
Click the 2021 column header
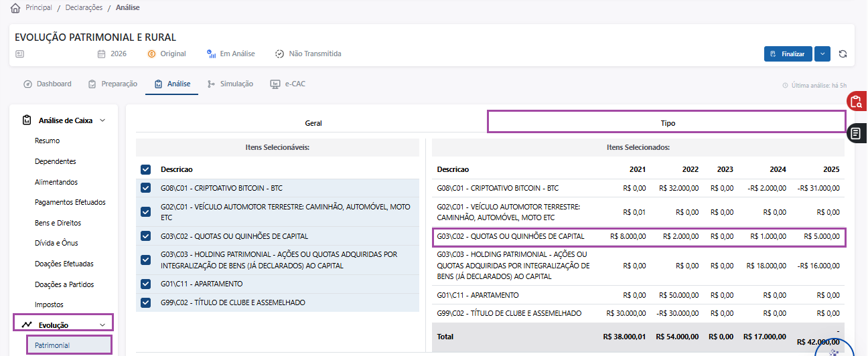click(x=638, y=169)
